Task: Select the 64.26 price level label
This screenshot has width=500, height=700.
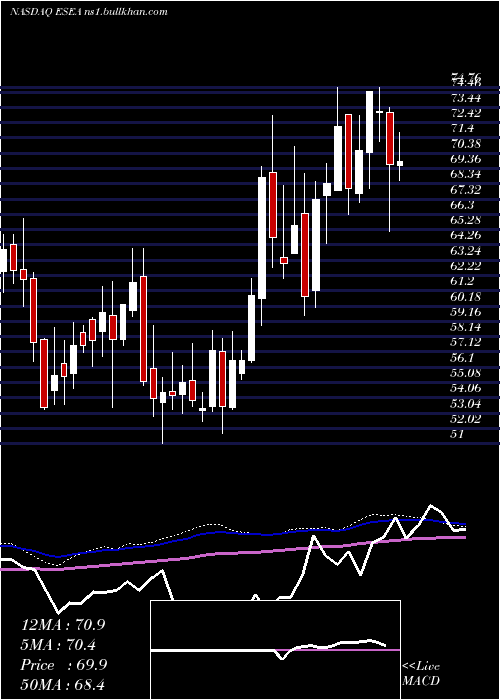Action: (466, 235)
